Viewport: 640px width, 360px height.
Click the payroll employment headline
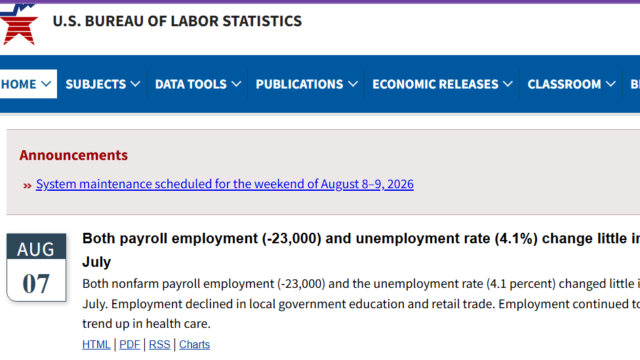(361, 250)
